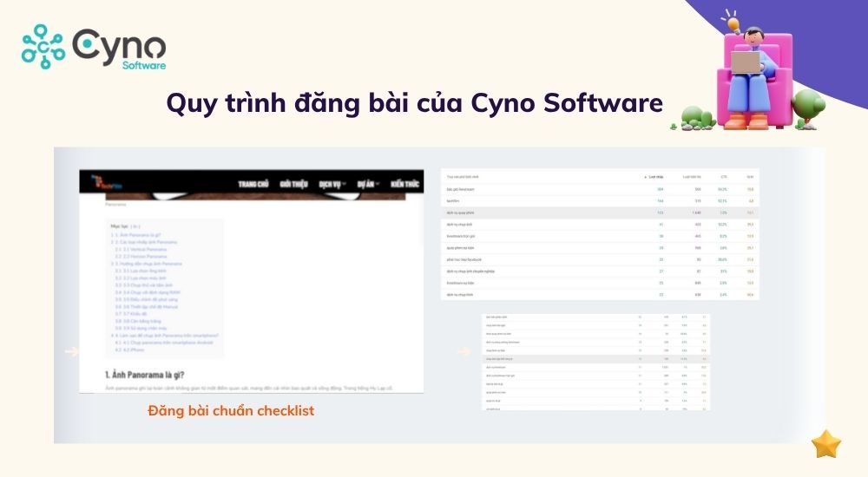Click the gold star icon
The image size is (868, 477).
pyautogui.click(x=825, y=444)
